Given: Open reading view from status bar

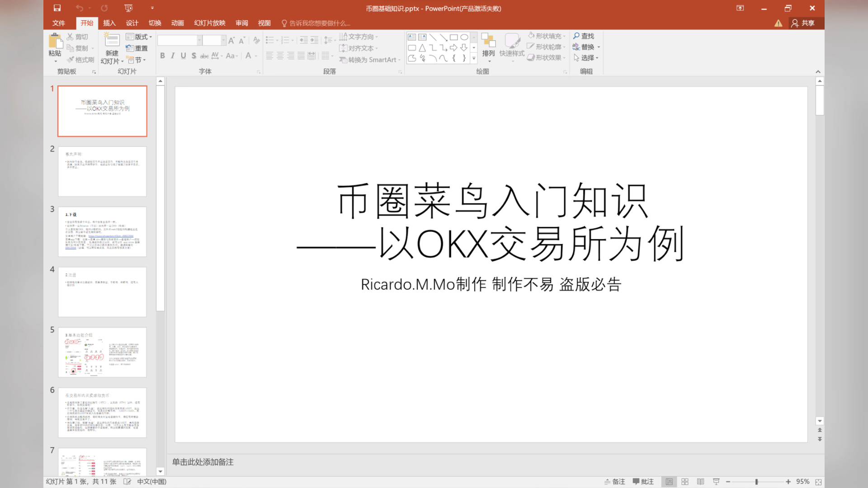Looking at the screenshot, I should (700, 482).
